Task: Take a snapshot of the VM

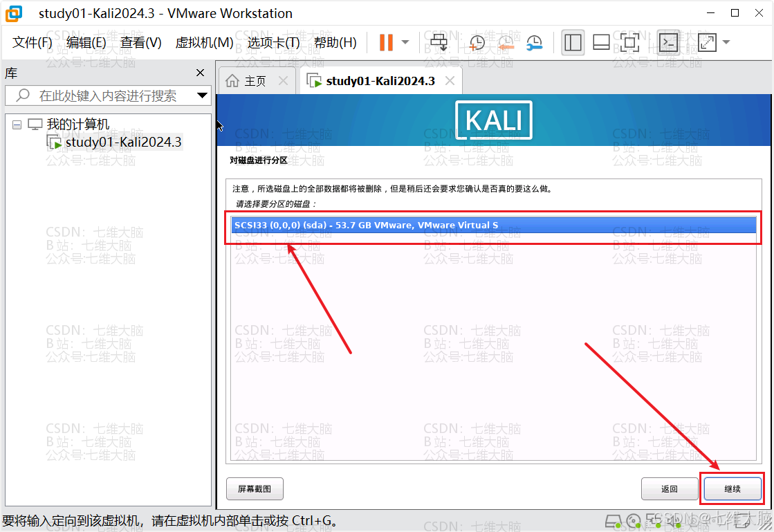Action: coord(477,43)
